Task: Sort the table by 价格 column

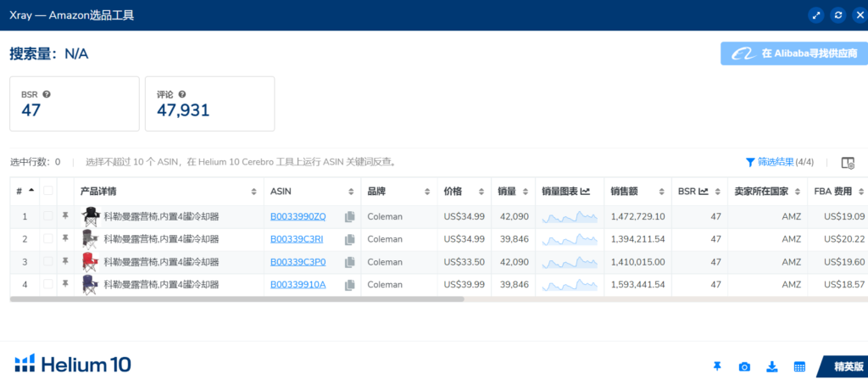Action: 463,191
